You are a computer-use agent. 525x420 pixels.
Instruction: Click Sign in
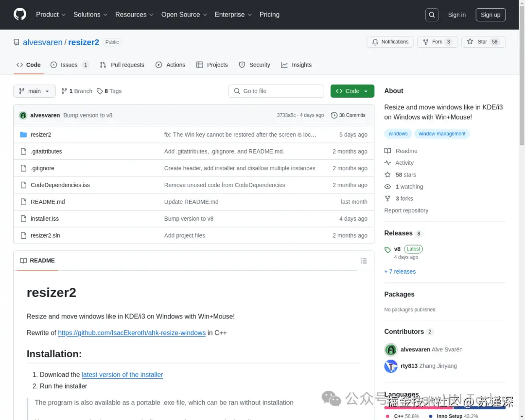coord(456,15)
